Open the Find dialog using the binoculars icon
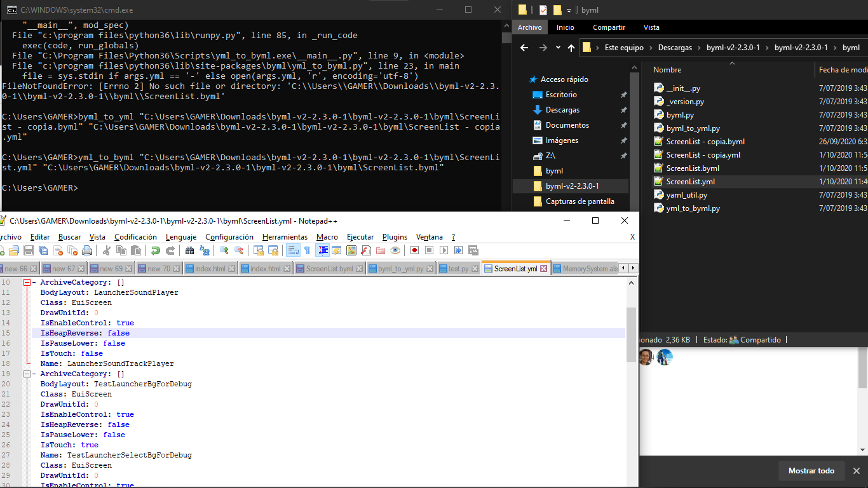Image resolution: width=868 pixels, height=488 pixels. (x=189, y=250)
